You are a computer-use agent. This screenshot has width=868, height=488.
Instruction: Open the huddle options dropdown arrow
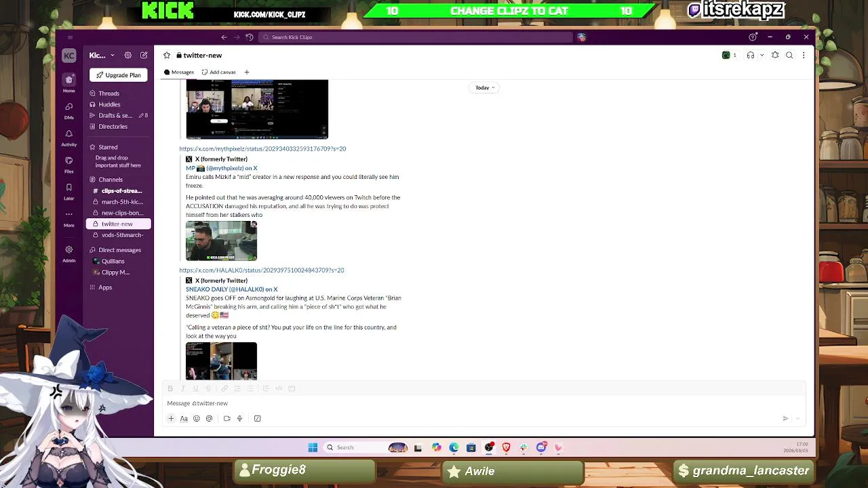point(762,56)
